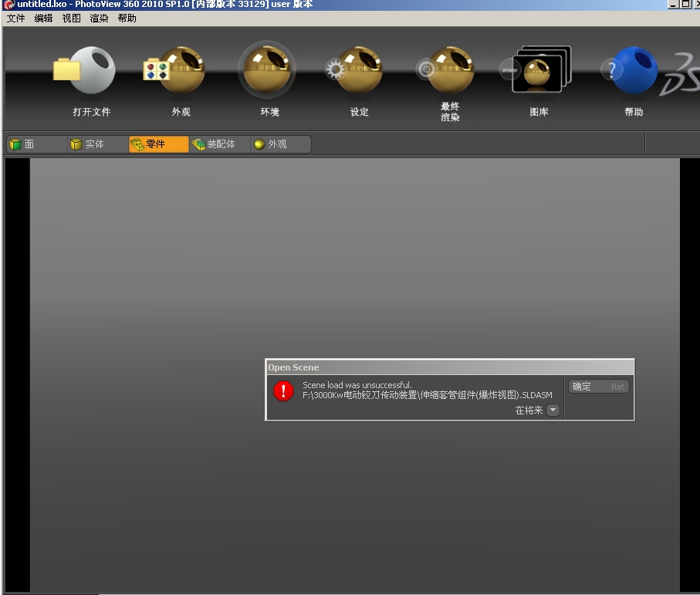Screen dimensions: 700x595
Task: Click the 确定 button in Open Scene dialog
Action: coord(598,387)
